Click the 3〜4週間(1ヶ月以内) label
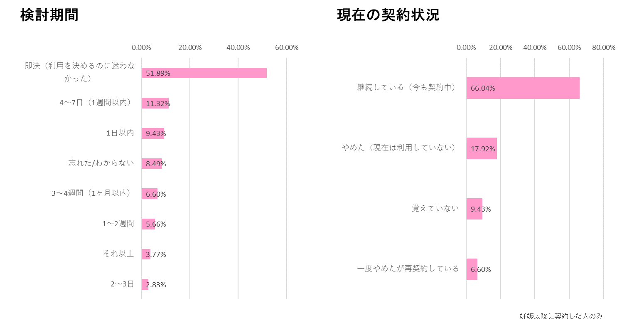This screenshot has height=328, width=644. point(91,193)
